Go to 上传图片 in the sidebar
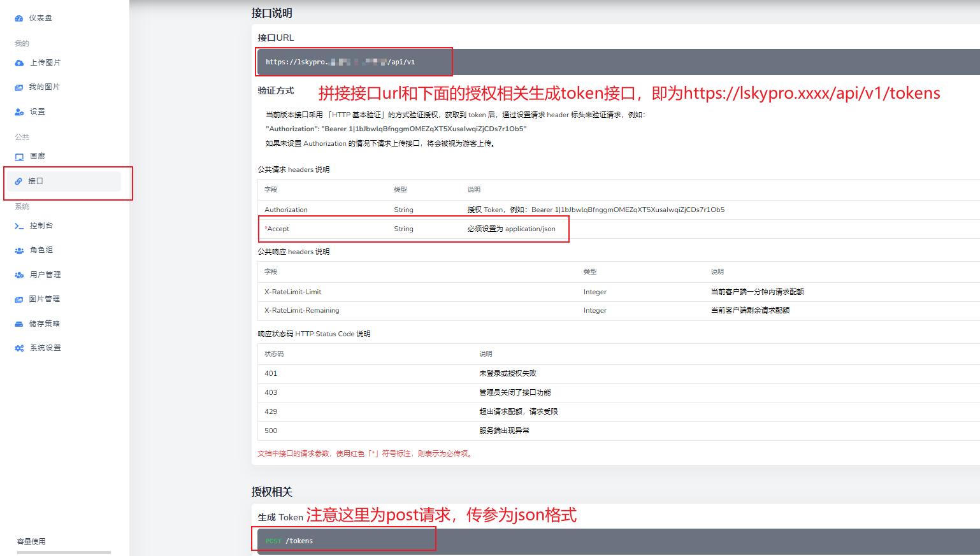Viewport: 980px width, 556px height. (45, 63)
